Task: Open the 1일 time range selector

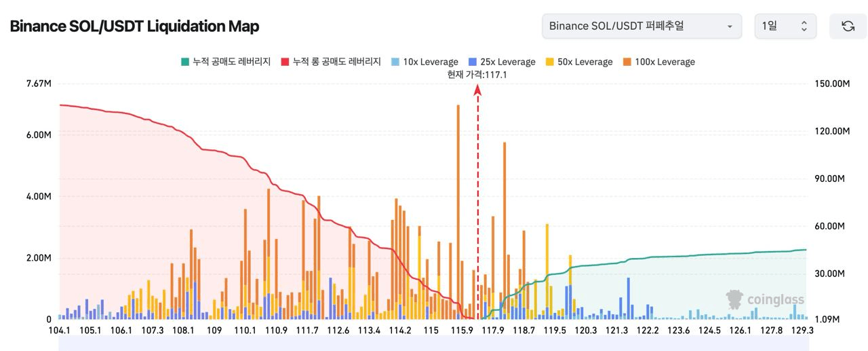Action: pyautogui.click(x=785, y=26)
